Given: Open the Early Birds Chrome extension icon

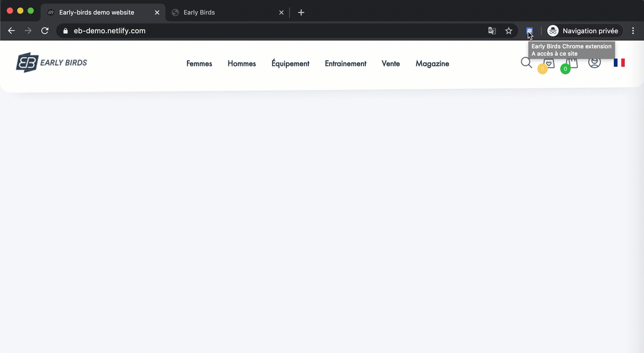Looking at the screenshot, I should tap(530, 31).
